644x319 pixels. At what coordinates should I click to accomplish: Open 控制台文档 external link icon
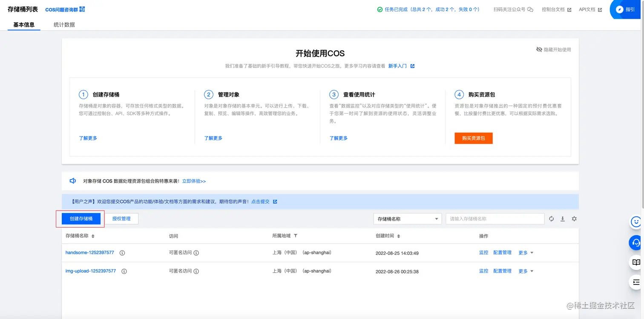coord(569,9)
